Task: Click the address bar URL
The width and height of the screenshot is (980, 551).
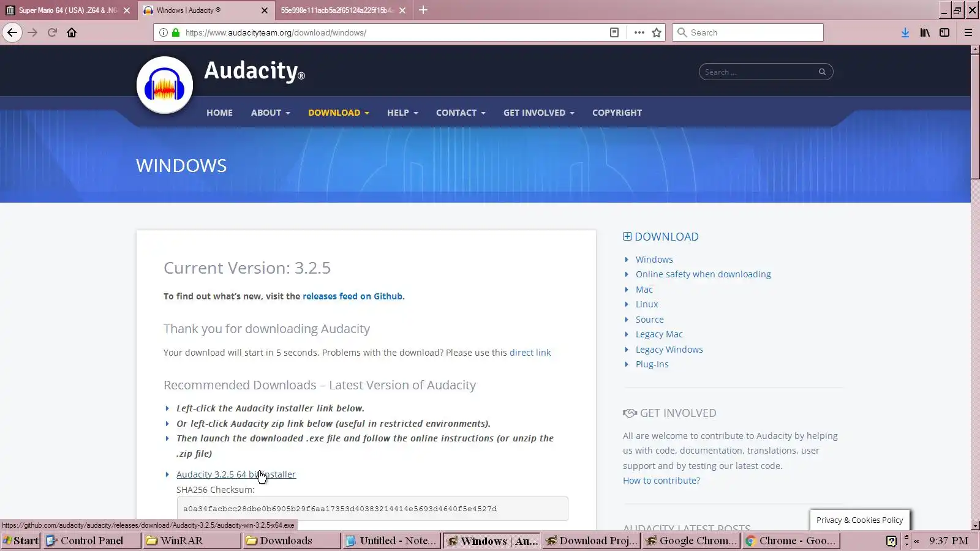Action: 276,32
